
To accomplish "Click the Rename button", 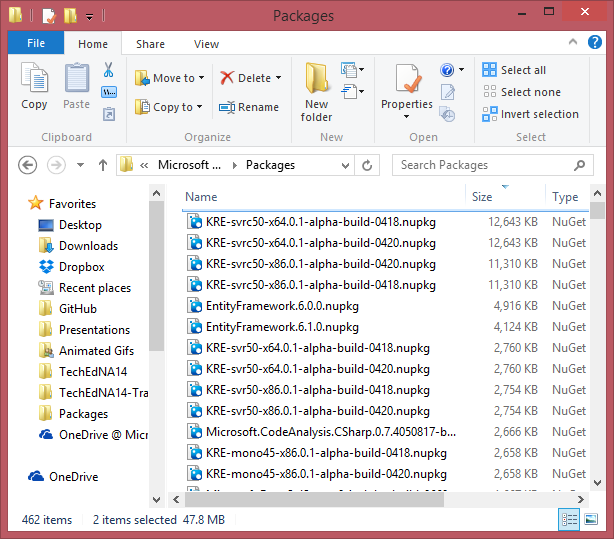I will [249, 107].
